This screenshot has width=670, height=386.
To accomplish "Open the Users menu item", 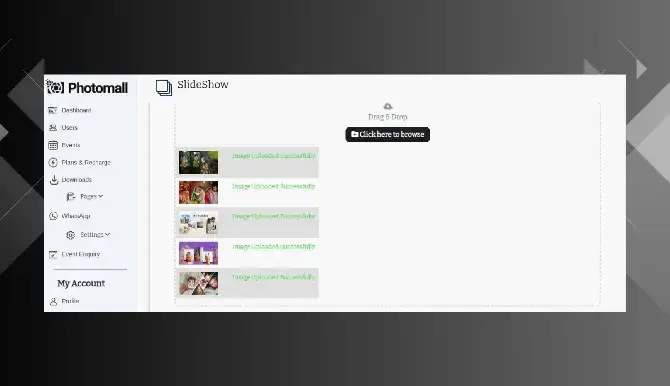I will (70, 128).
